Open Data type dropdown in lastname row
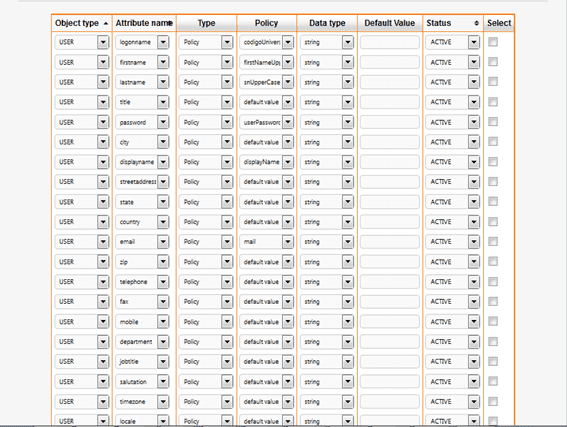Screen dimensions: 567x427 [348, 82]
